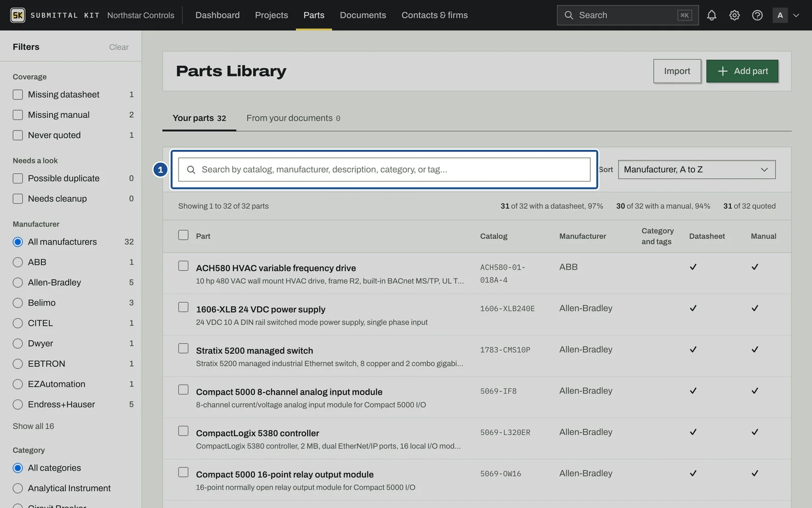Viewport: 812px width, 508px height.
Task: Click manual checkmark for Stratix 5200 switch
Action: coord(755,350)
